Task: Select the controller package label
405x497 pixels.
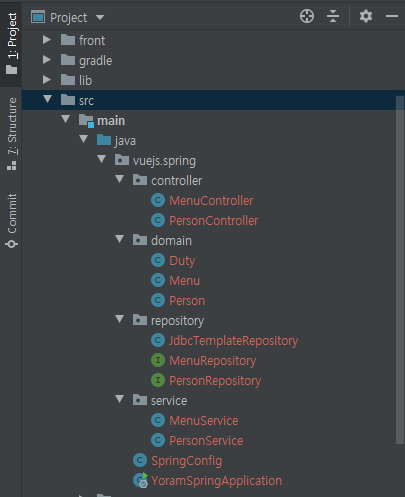Action: pyautogui.click(x=177, y=181)
